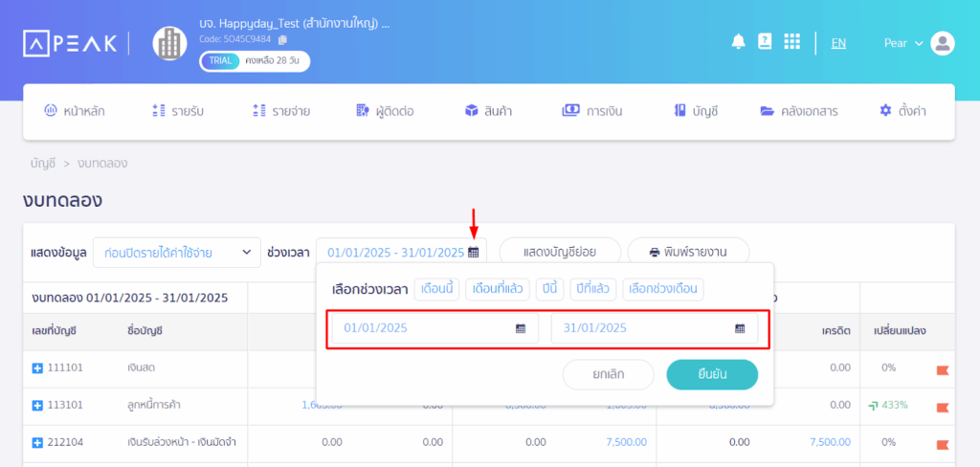
Task: Copy the company code icon
Action: pos(282,40)
